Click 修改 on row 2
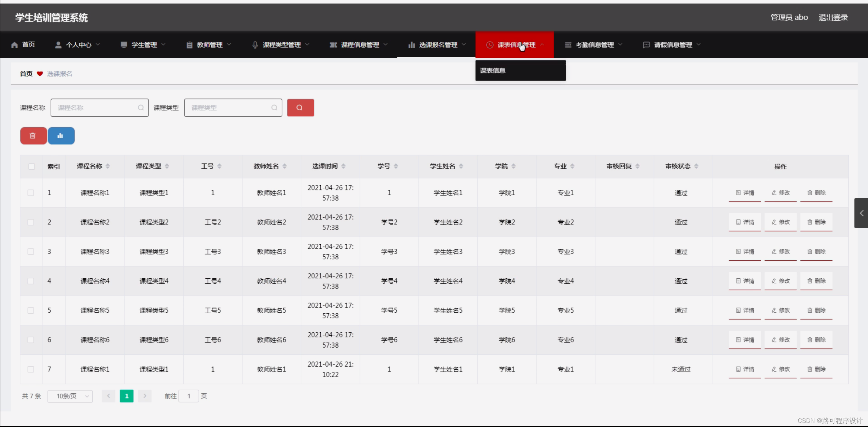 click(780, 222)
